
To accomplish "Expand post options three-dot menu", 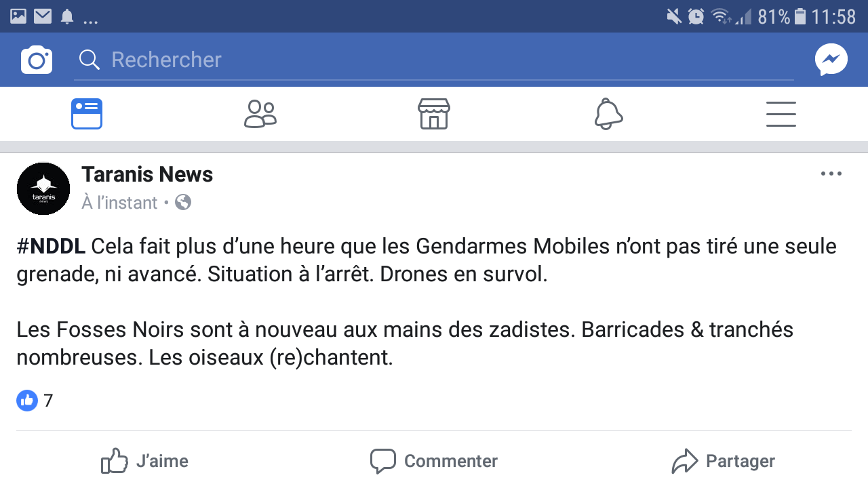I will 831,174.
